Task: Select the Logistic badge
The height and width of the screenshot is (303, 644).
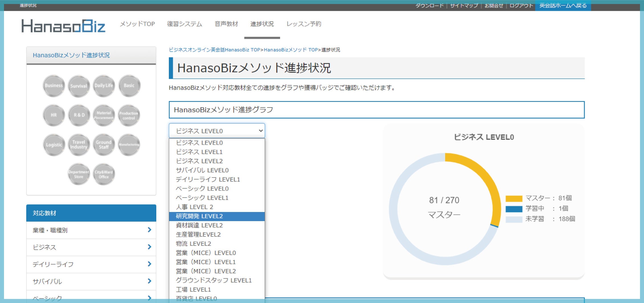Action: tap(54, 145)
